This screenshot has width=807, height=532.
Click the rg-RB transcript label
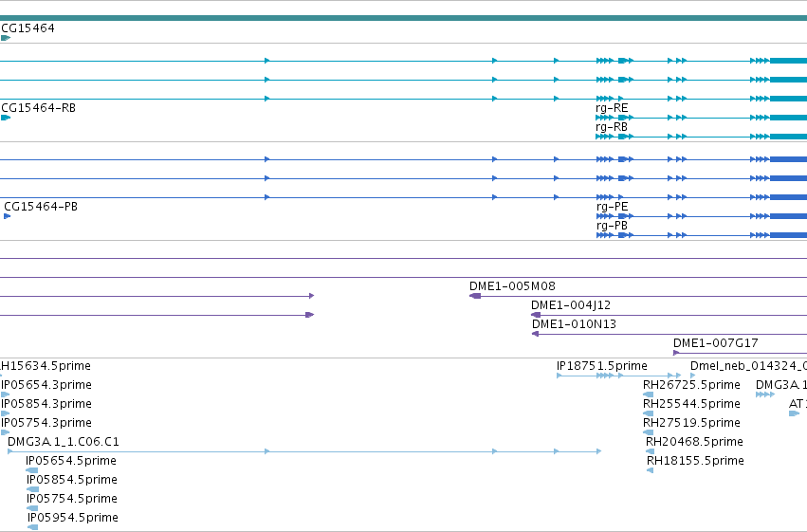(612, 127)
